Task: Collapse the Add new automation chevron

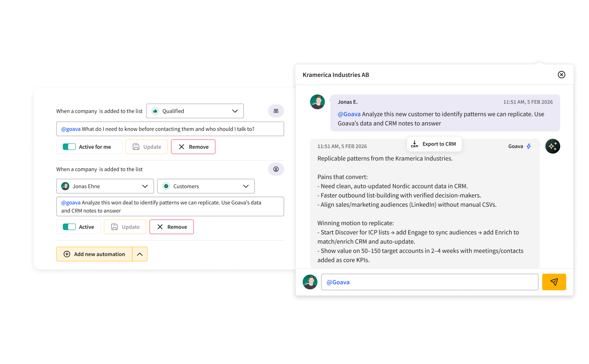Action: tap(140, 254)
